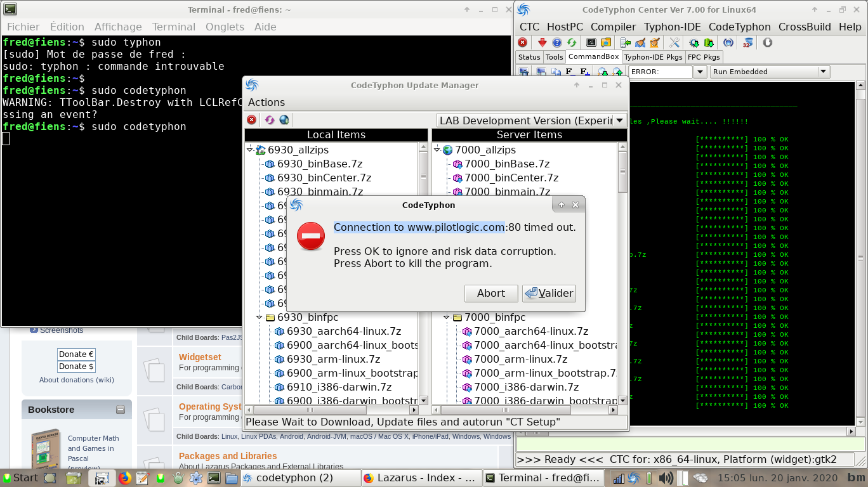The image size is (868, 487).
Task: Click the globe download icon in Update Manager
Action: click(284, 120)
